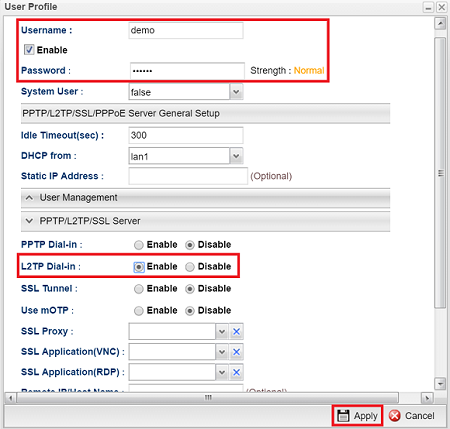
Task: Expand the User Management section
Action: (205, 198)
